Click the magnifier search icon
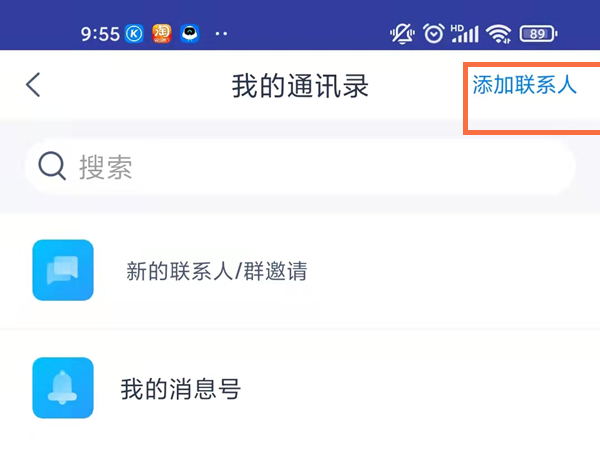600x450 pixels. click(52, 166)
